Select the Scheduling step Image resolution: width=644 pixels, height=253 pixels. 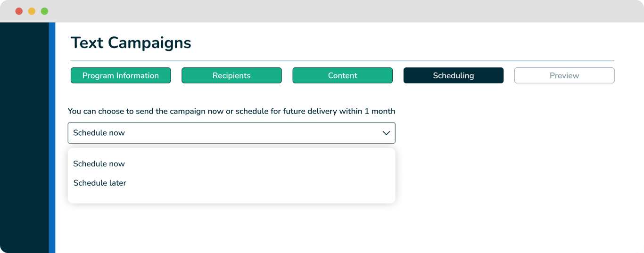click(x=453, y=75)
